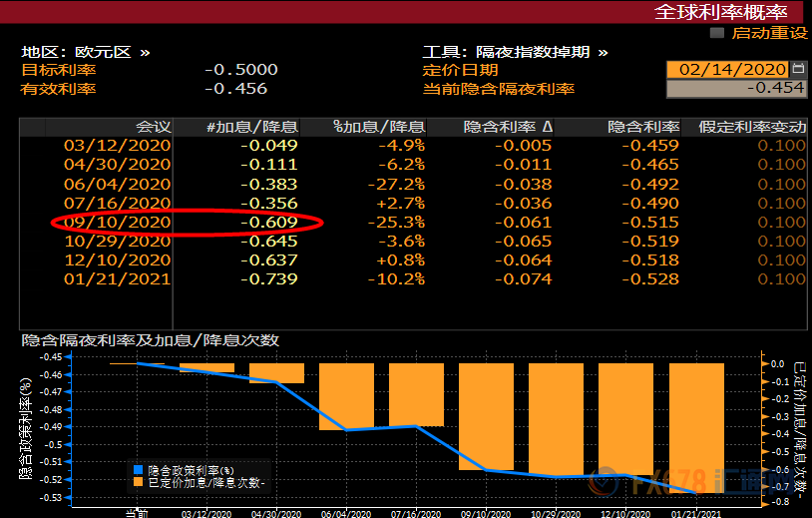
Task: Click the blue 隐含政策利率 legend swatch
Action: (139, 469)
